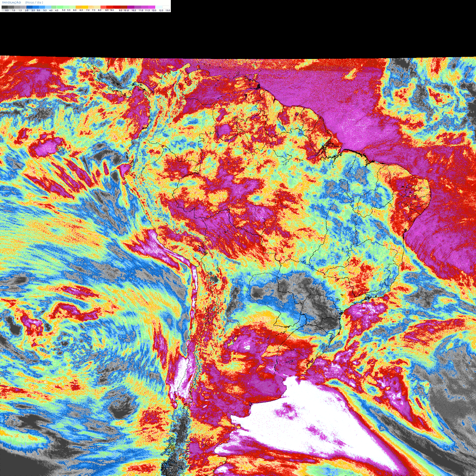Image resolution: width=476 pixels, height=476 pixels.
Task: Click the 6.0 legend value
Action: pos(75,10)
